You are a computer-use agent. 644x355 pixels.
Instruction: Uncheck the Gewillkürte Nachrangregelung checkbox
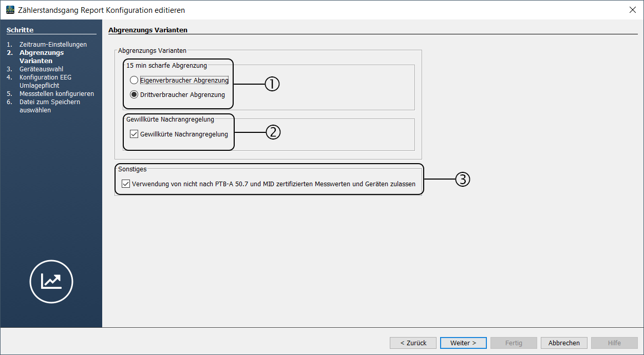click(x=134, y=134)
